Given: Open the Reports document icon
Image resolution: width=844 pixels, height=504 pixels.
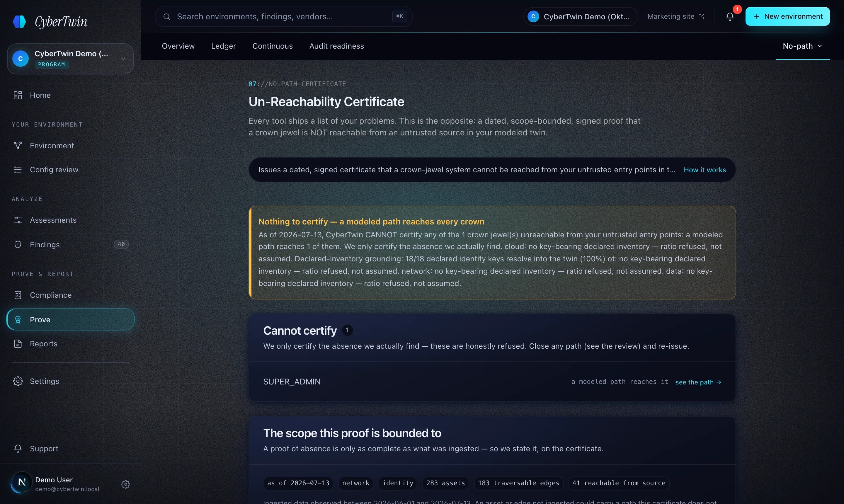Looking at the screenshot, I should coord(18,344).
